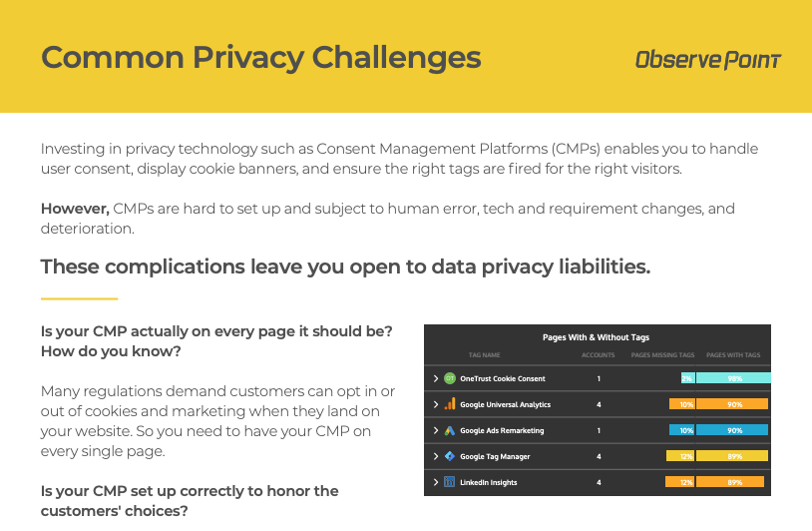This screenshot has height=531, width=812.
Task: Click the Common Privacy Challenges heading
Action: tap(260, 57)
